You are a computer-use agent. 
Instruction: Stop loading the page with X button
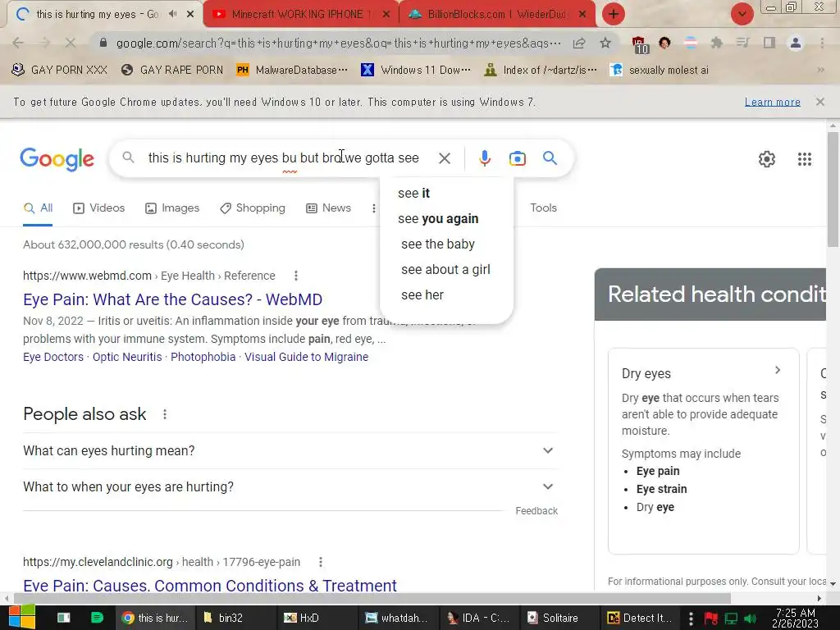pos(71,43)
